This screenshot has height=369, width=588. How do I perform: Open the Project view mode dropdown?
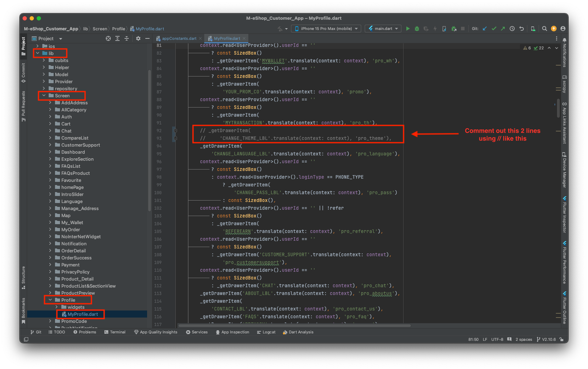click(x=47, y=38)
